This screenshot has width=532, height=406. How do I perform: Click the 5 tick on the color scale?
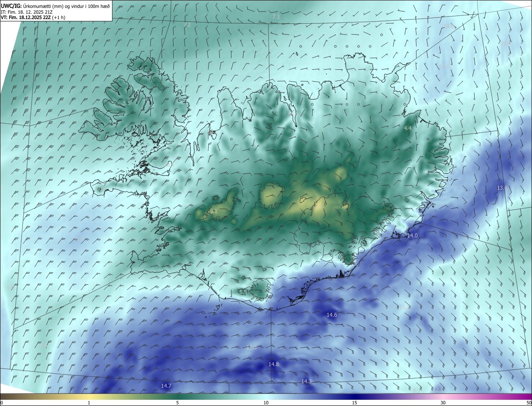(177, 403)
